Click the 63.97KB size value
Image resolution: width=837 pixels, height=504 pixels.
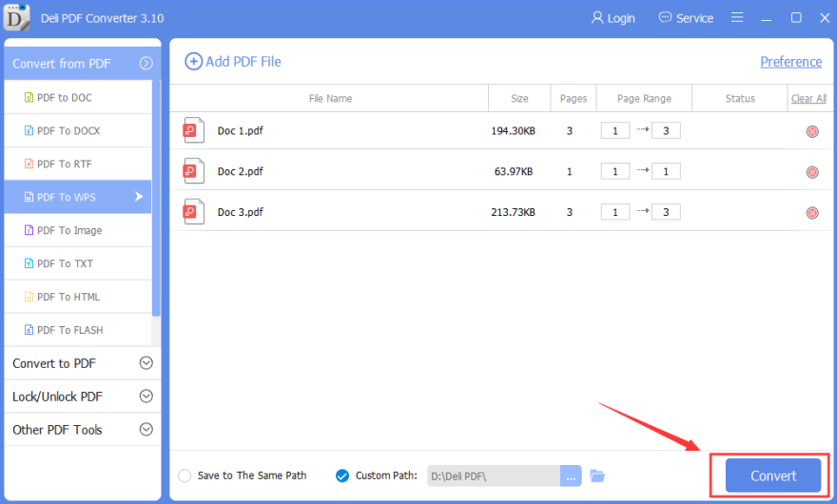514,171
